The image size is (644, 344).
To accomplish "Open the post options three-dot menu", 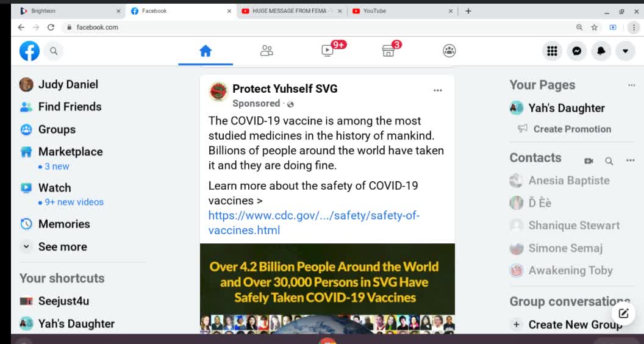I will coord(438,90).
